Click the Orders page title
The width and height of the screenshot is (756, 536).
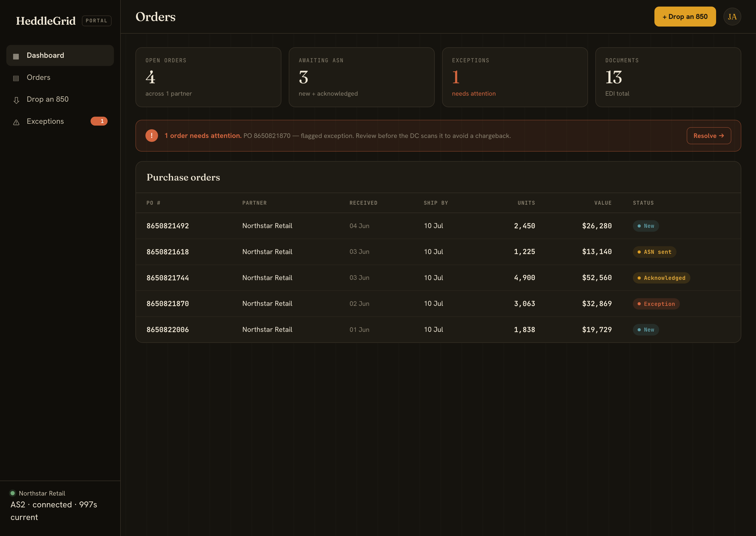156,17
